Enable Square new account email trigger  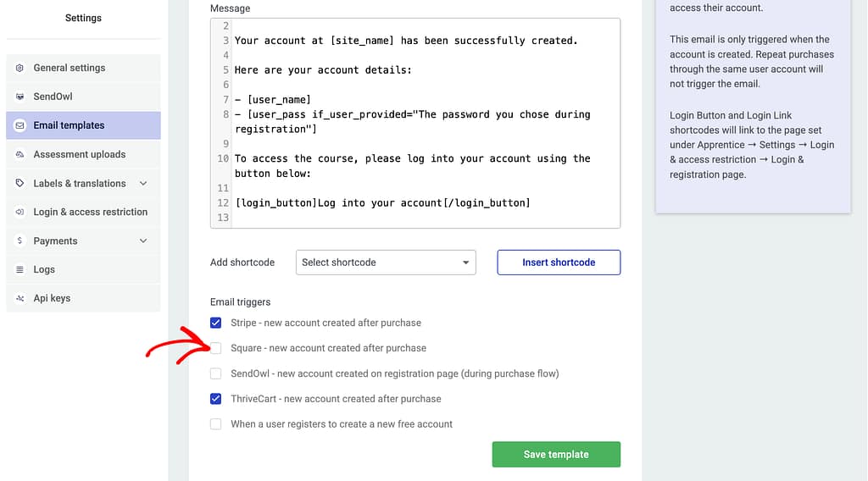(216, 348)
